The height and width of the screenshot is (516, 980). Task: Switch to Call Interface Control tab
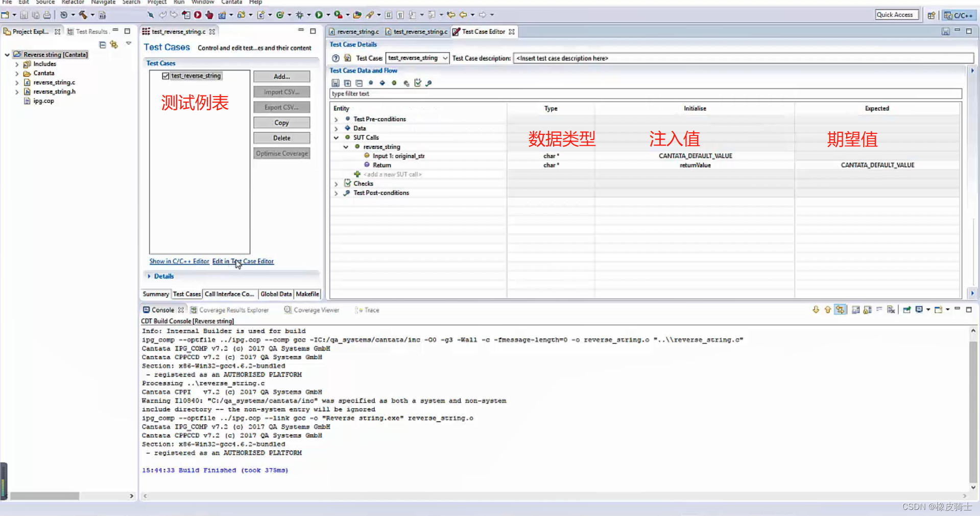click(x=229, y=294)
